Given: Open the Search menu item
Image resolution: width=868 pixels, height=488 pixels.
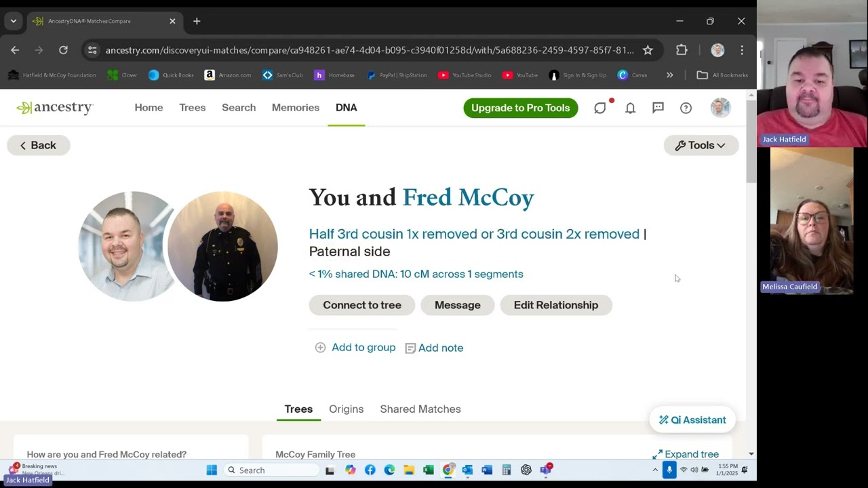Looking at the screenshot, I should pos(239,108).
